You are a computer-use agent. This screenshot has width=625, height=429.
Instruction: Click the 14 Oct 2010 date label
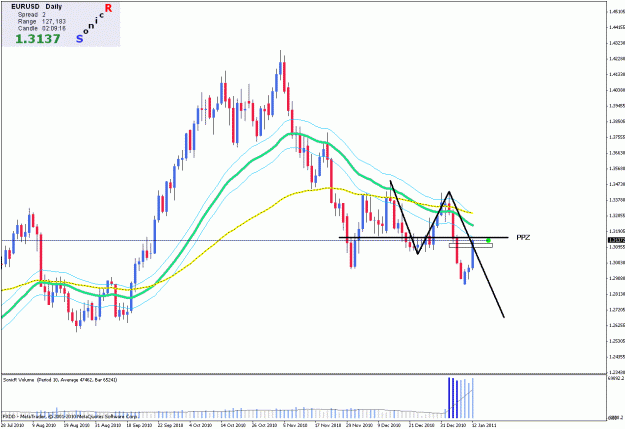233,425
